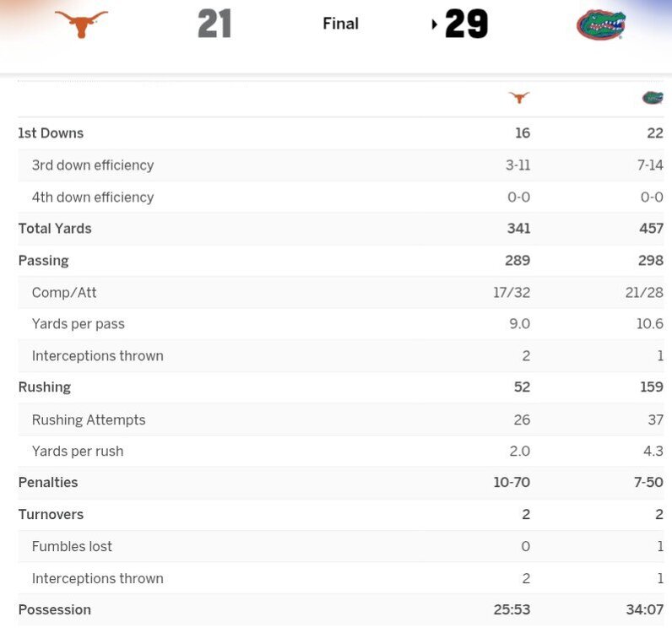The image size is (672, 633).
Task: Select the Fumbles lost stat label
Action: click(72, 547)
